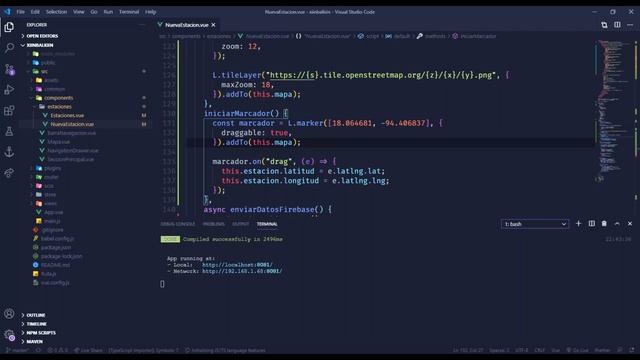Open the Search view in activity bar

9,48
